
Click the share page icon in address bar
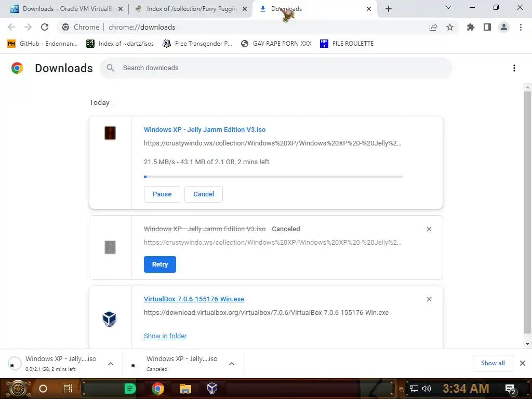433,28
